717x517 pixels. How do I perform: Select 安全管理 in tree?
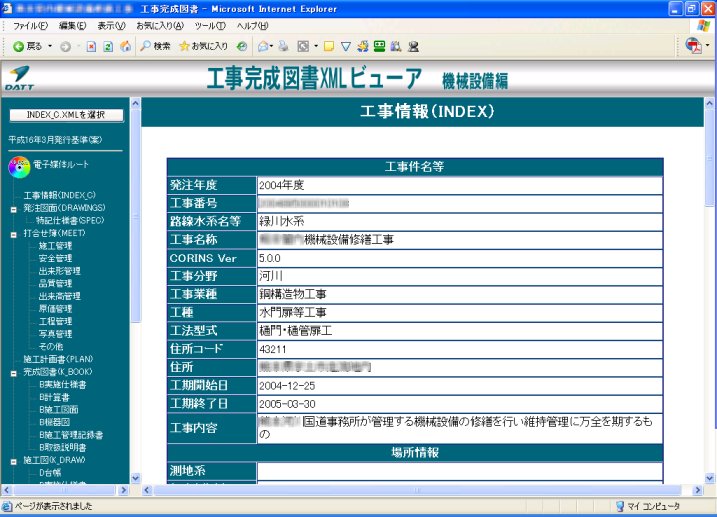[55, 258]
